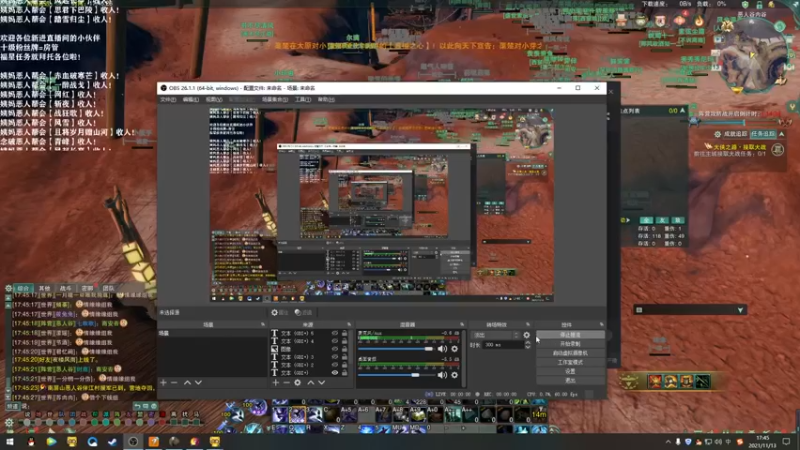Open game chat settings gear icon
The height and width of the screenshot is (450, 800).
click(9, 288)
